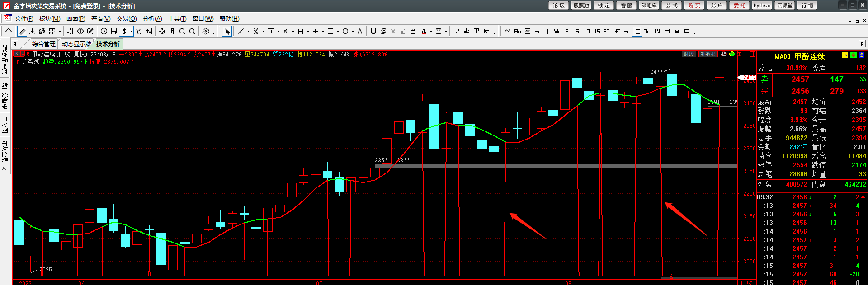Expand the percent tool dropdown arrow

click(x=263, y=32)
